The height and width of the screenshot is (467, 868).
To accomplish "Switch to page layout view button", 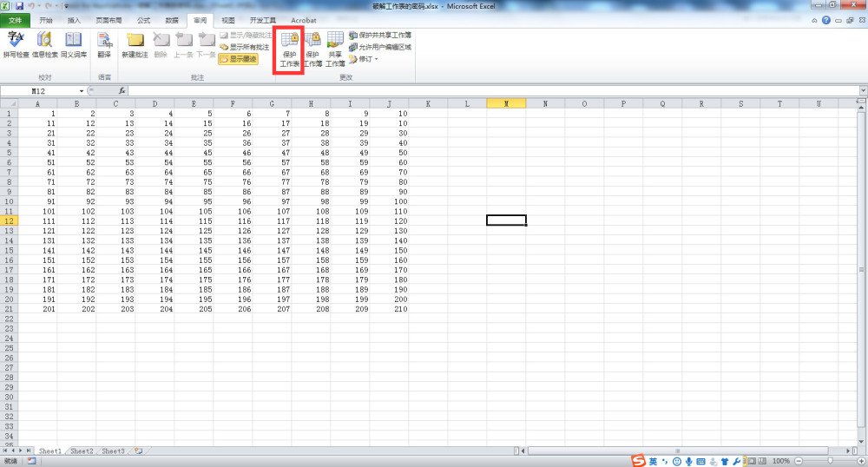I will [x=753, y=461].
